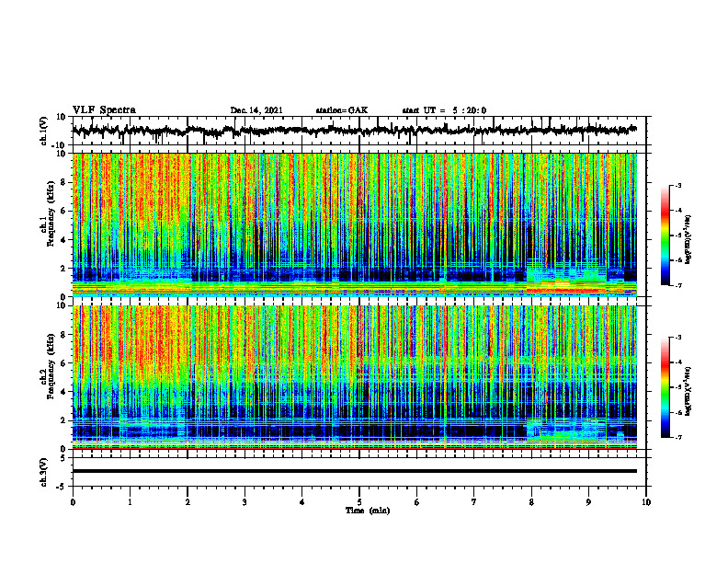The height and width of the screenshot is (563, 728).
Task: Click time axis tick label "6"
Action: click(x=417, y=502)
